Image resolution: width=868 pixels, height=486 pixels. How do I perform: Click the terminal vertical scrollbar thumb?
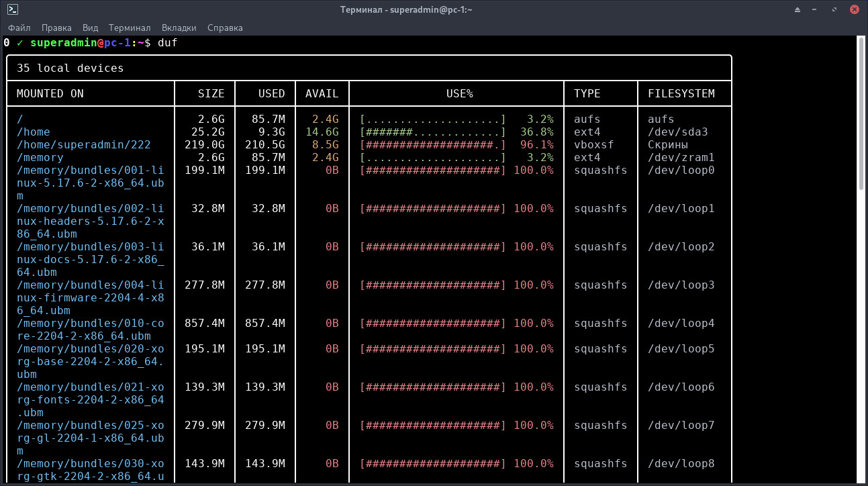click(862, 113)
